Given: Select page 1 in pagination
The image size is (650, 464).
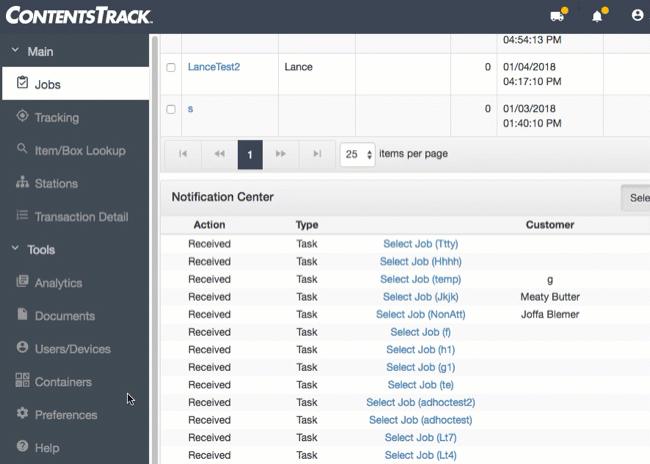Looking at the screenshot, I should [250, 154].
